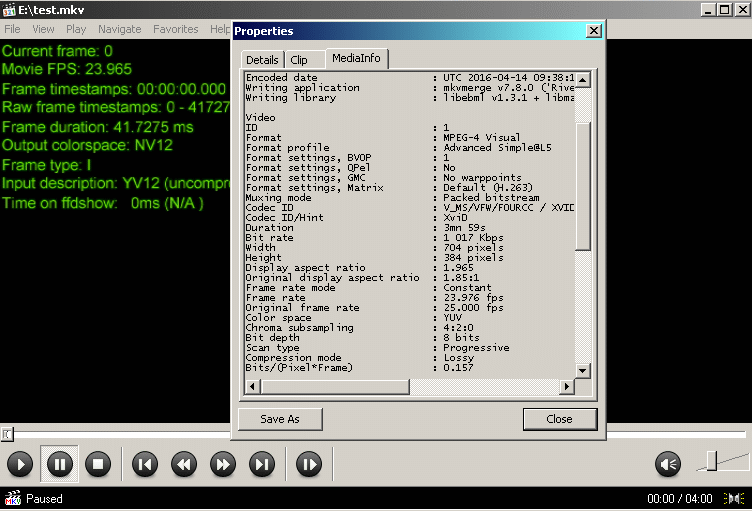This screenshot has height=511, width=752.
Task: Click the 'Progressive' scan type value
Action: pos(476,348)
